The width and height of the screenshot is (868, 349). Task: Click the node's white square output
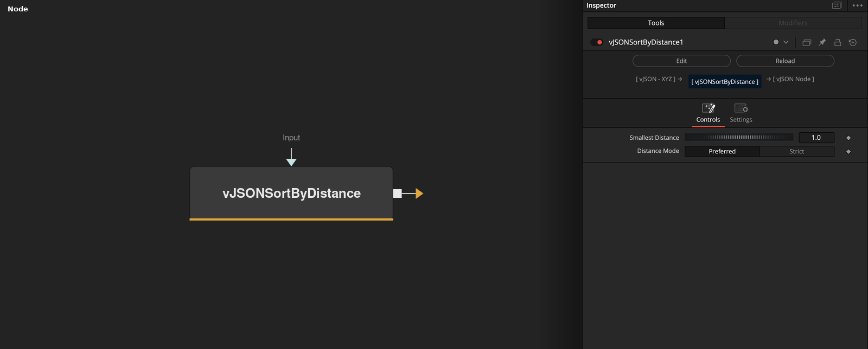397,193
